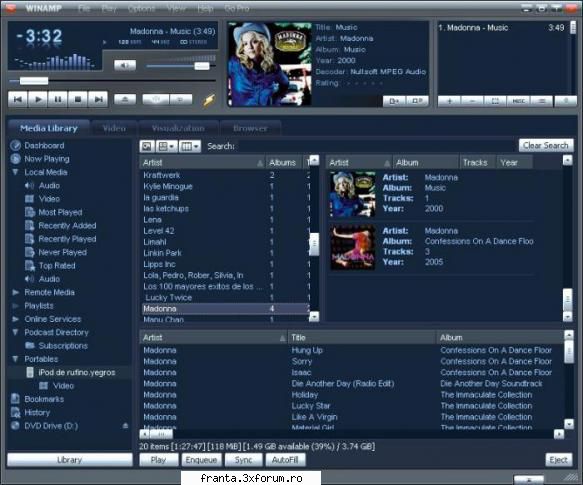
Task: Open the Dashboard view
Action: pos(44,145)
